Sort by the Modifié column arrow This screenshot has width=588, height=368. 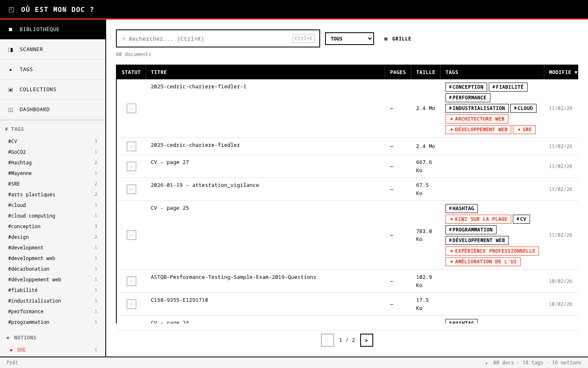pyautogui.click(x=576, y=72)
